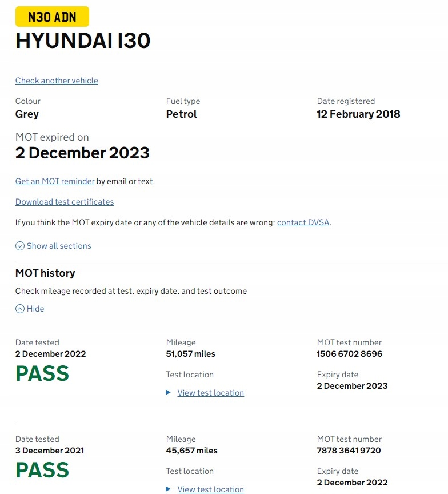
Task: Click the PASS result for 2 December 2022
Action: point(42,374)
